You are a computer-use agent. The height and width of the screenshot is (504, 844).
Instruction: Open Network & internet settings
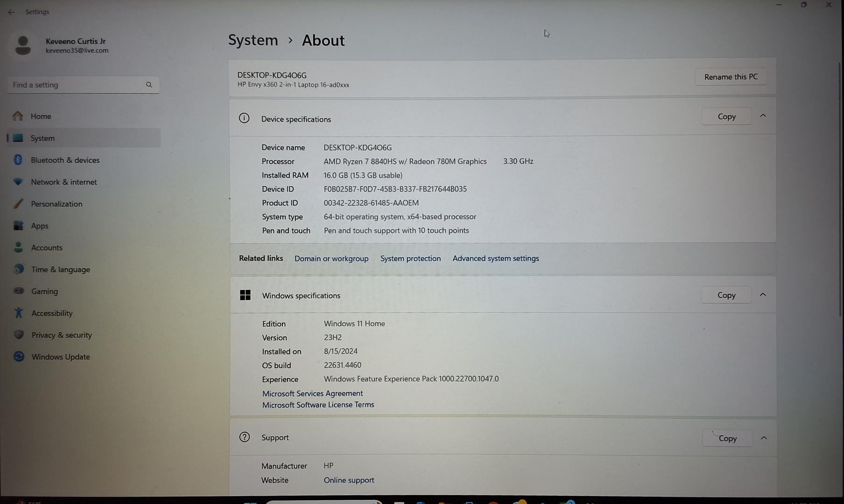[84, 182]
